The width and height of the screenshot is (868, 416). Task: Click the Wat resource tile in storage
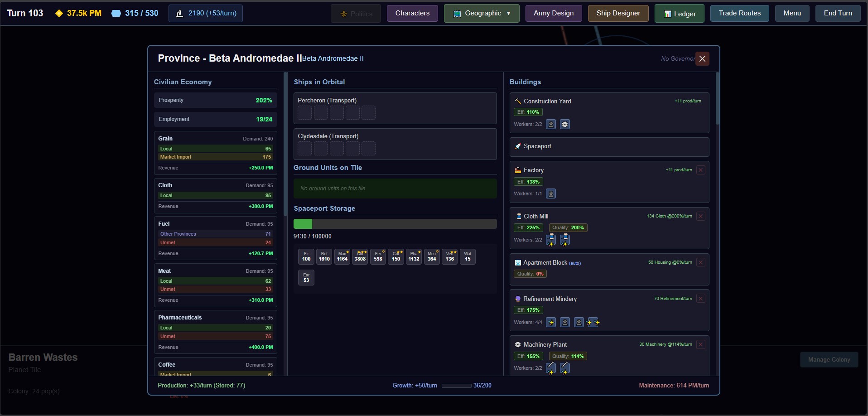point(468,256)
